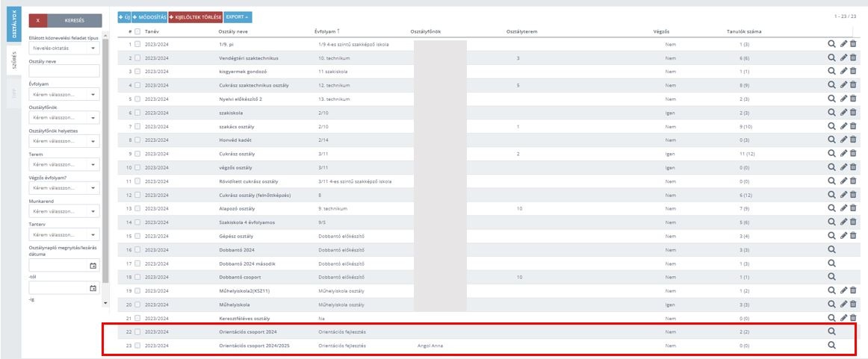Open calendar picker for -ig date
Screen dimensions: 868x359
93,288
